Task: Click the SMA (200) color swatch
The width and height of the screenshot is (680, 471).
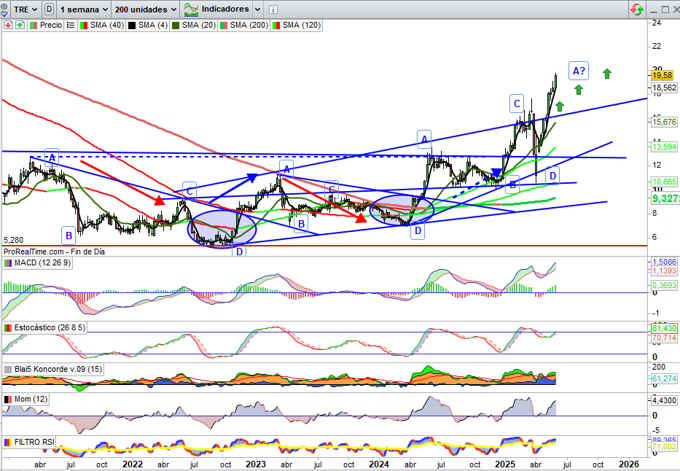Action: (x=223, y=26)
